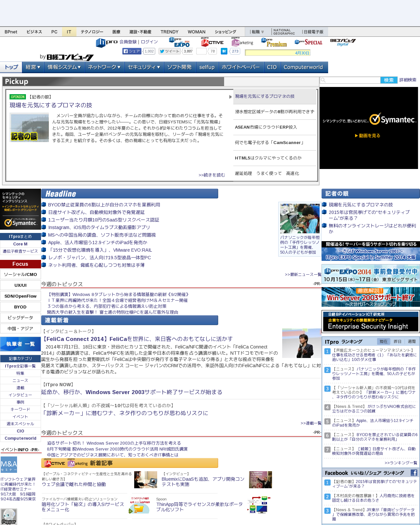Image resolution: width=420 pixels, height=525 pixels.
Task: Switch ranking to 現在 tab
Action: coord(383,342)
